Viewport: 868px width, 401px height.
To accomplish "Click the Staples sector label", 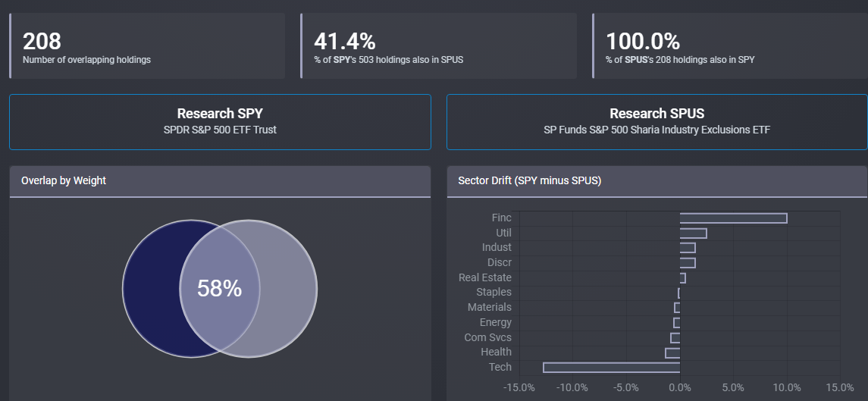I will tap(494, 292).
